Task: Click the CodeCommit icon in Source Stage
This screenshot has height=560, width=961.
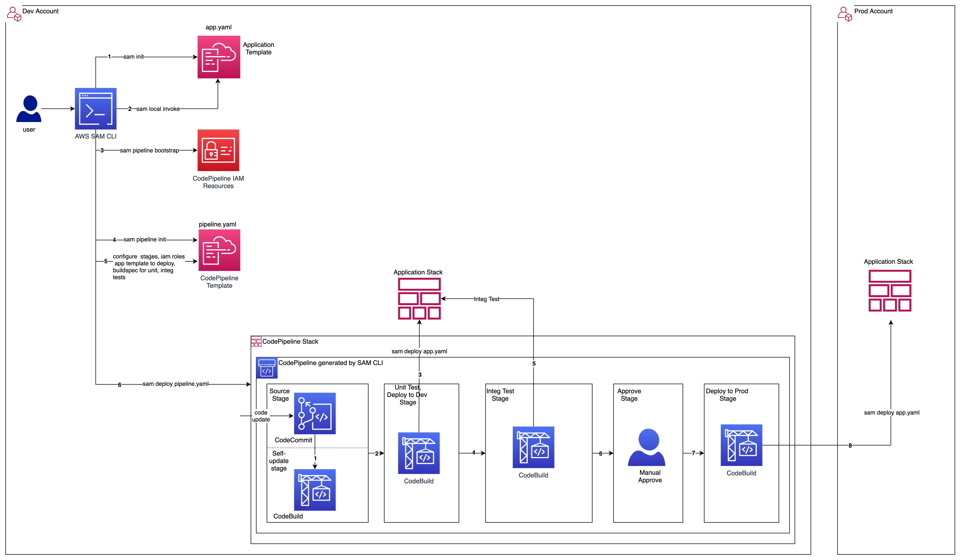Action: point(315,413)
